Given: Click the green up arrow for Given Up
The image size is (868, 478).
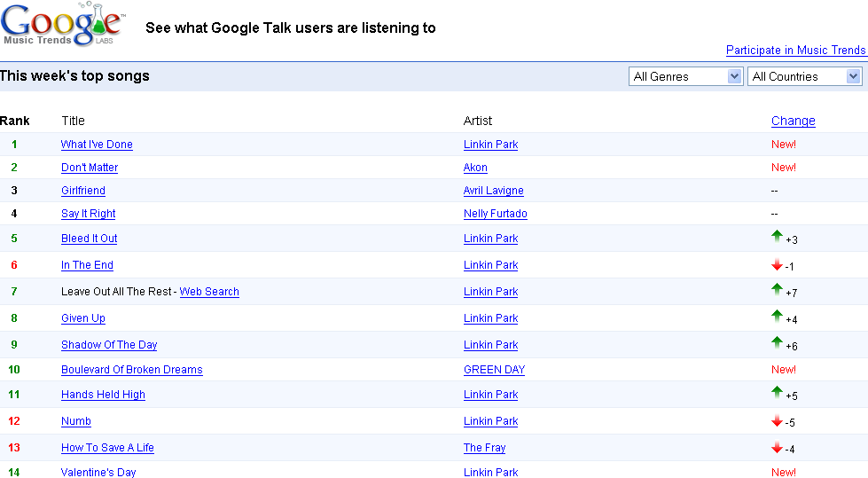Looking at the screenshot, I should (778, 316).
